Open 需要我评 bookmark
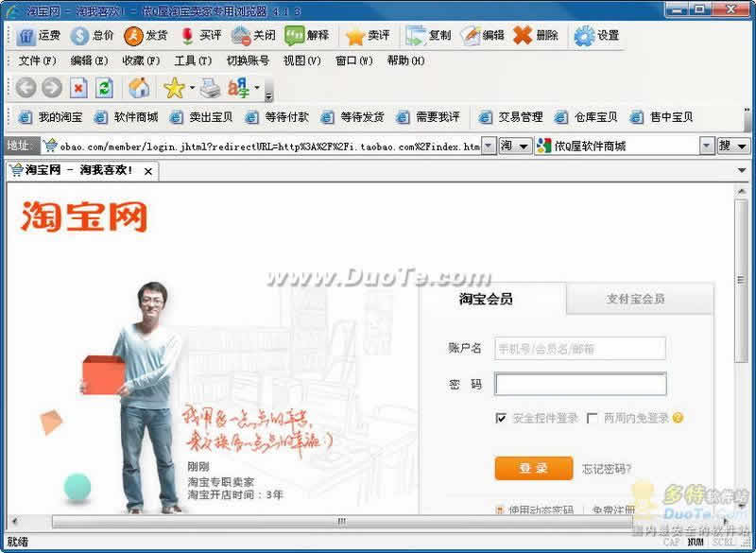This screenshot has height=553, width=756. [x=428, y=117]
